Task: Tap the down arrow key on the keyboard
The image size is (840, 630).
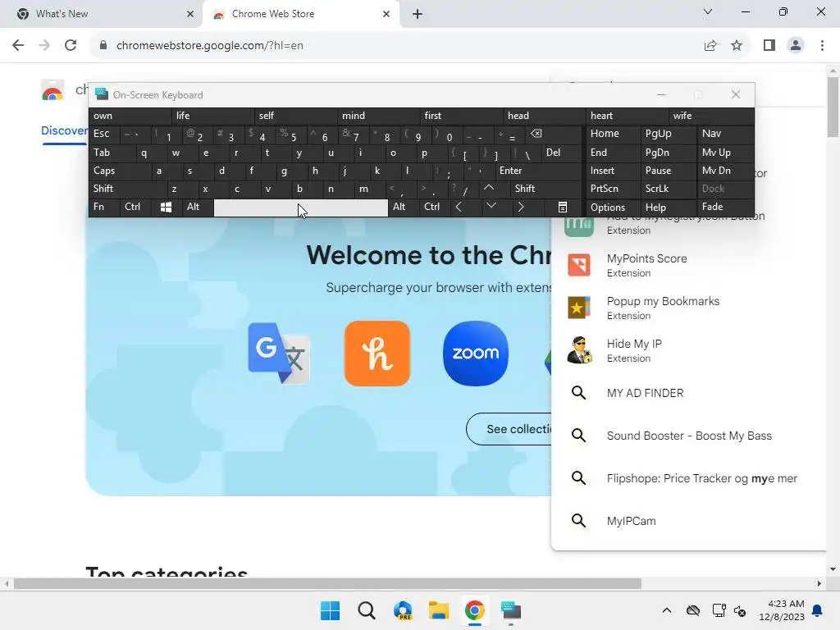Action: click(x=491, y=206)
